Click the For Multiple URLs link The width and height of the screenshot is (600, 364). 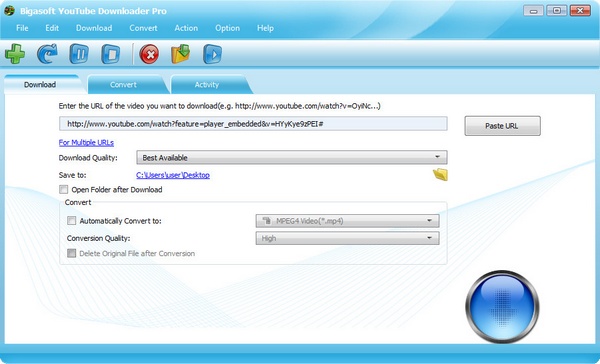(x=86, y=142)
